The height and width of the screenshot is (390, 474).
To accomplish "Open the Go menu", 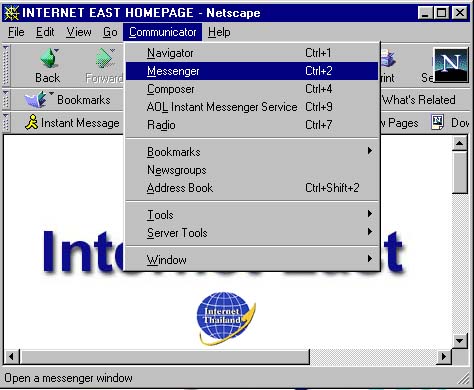I will pyautogui.click(x=110, y=32).
